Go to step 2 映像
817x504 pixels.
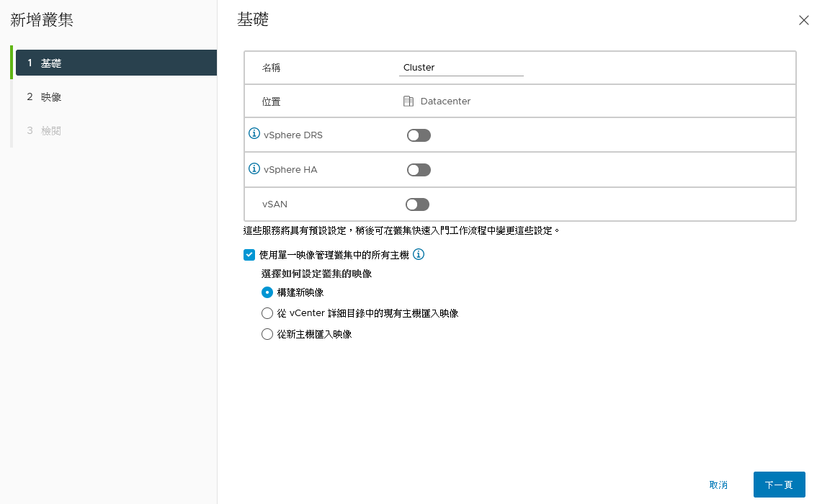[x=116, y=97]
